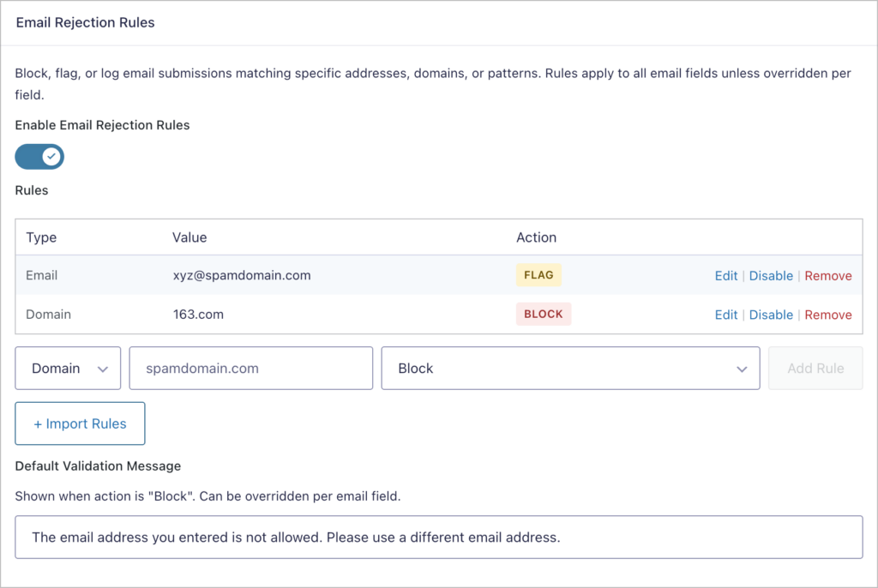Click the yellow FLAG action badge
The height and width of the screenshot is (588, 878).
538,275
